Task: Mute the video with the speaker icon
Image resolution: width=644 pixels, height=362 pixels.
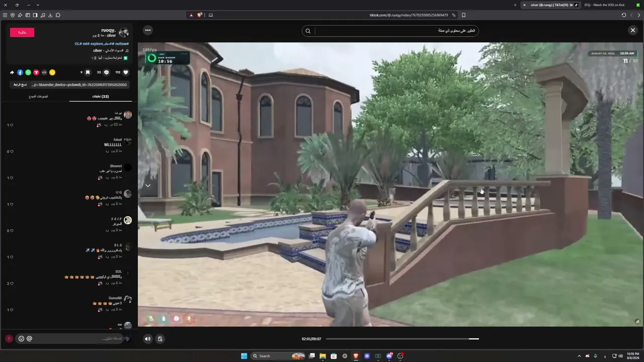Action: 147,339
